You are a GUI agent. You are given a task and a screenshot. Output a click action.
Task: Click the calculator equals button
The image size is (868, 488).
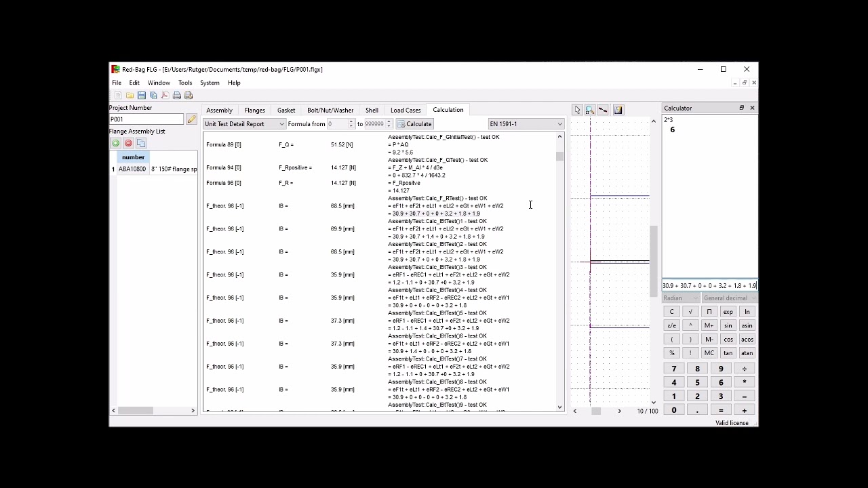(x=721, y=410)
